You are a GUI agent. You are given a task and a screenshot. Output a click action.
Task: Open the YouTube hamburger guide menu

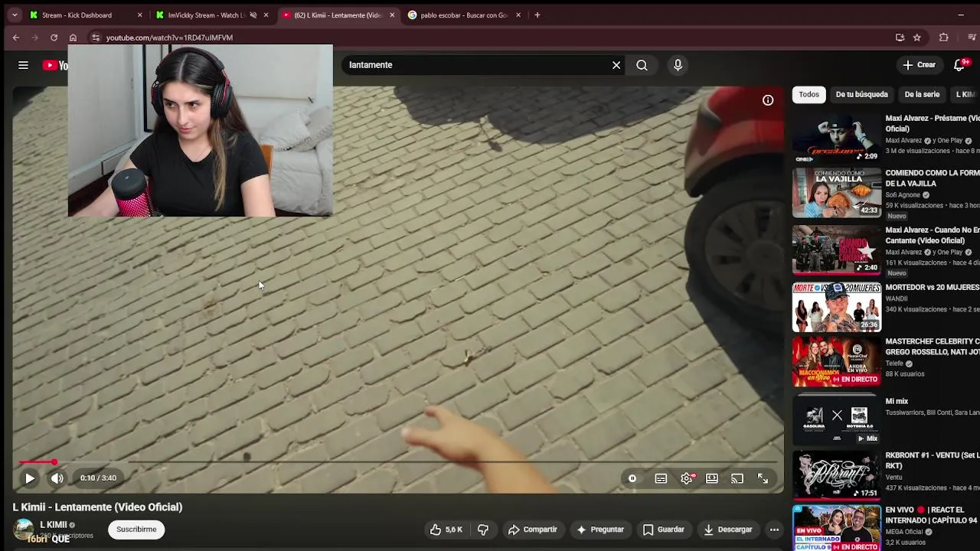point(23,65)
